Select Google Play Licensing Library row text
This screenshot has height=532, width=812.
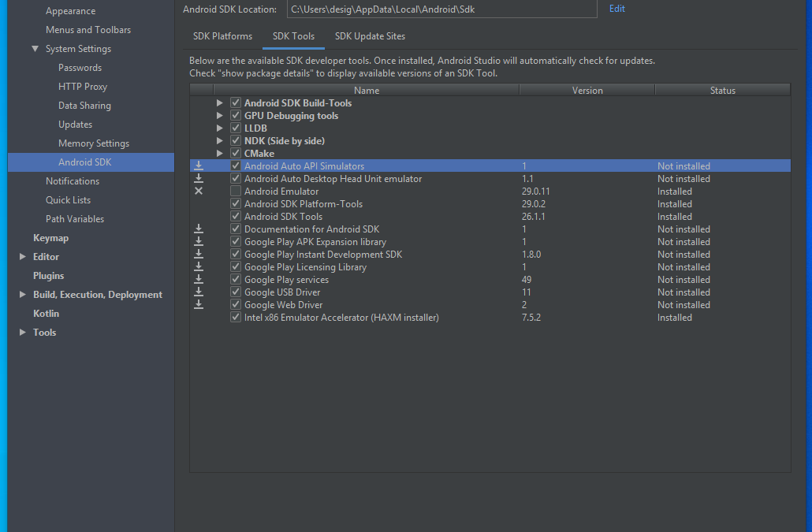click(306, 267)
